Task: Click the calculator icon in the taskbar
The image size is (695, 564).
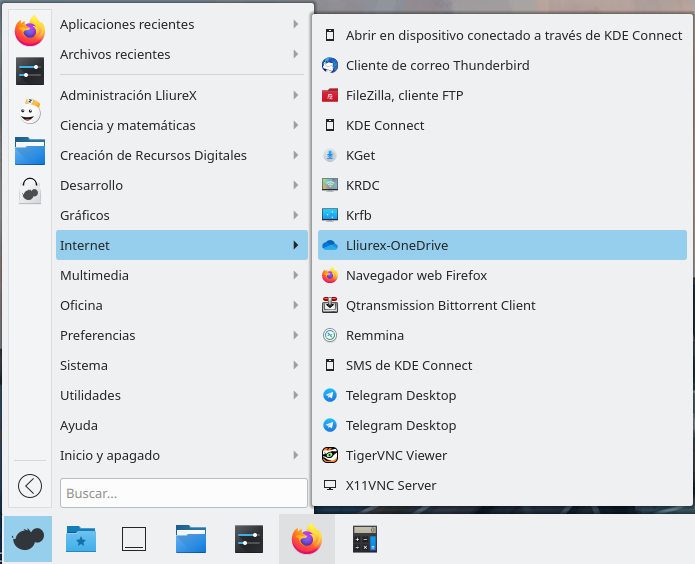Action: (x=364, y=540)
